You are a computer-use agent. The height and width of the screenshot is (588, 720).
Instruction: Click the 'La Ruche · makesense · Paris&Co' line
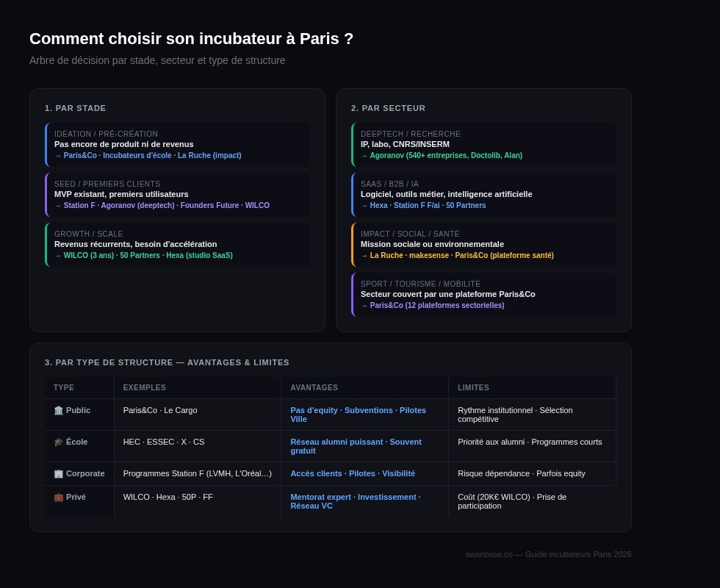tap(457, 256)
